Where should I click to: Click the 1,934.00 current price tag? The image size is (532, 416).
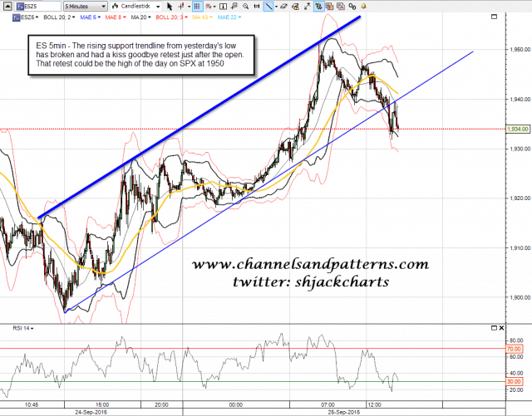(x=517, y=130)
